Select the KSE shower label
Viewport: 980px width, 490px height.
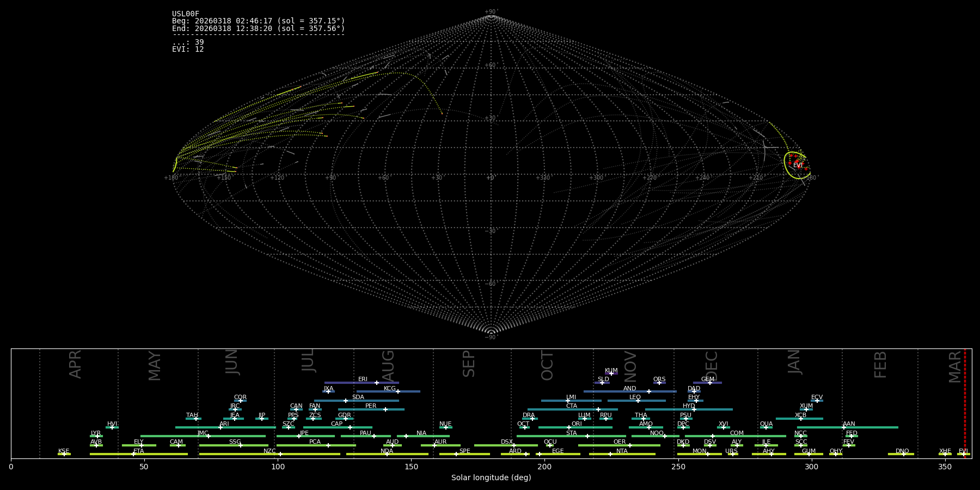[x=64, y=451]
